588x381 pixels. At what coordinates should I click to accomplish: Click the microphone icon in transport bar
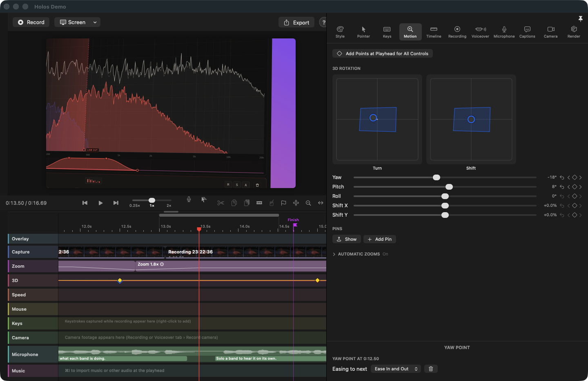(189, 199)
